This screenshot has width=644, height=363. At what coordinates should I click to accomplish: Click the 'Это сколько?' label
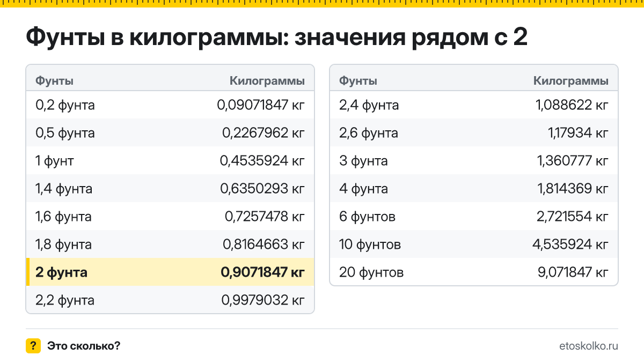(84, 346)
